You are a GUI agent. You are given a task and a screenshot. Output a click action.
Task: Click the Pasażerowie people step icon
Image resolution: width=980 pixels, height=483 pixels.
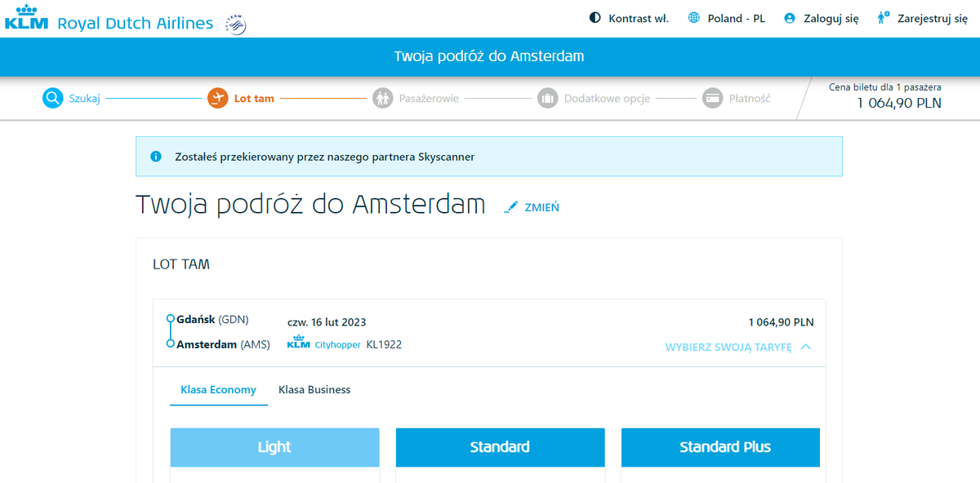pos(383,98)
